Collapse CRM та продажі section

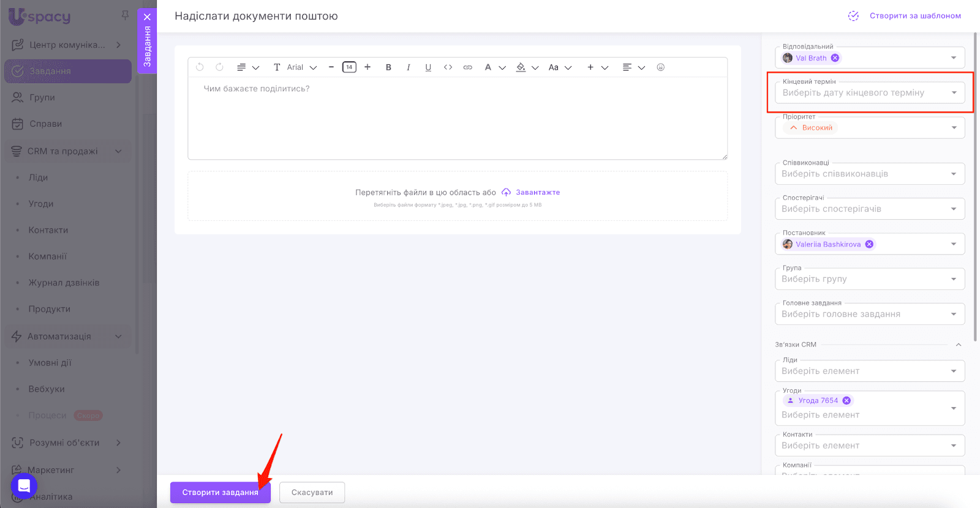tap(118, 151)
